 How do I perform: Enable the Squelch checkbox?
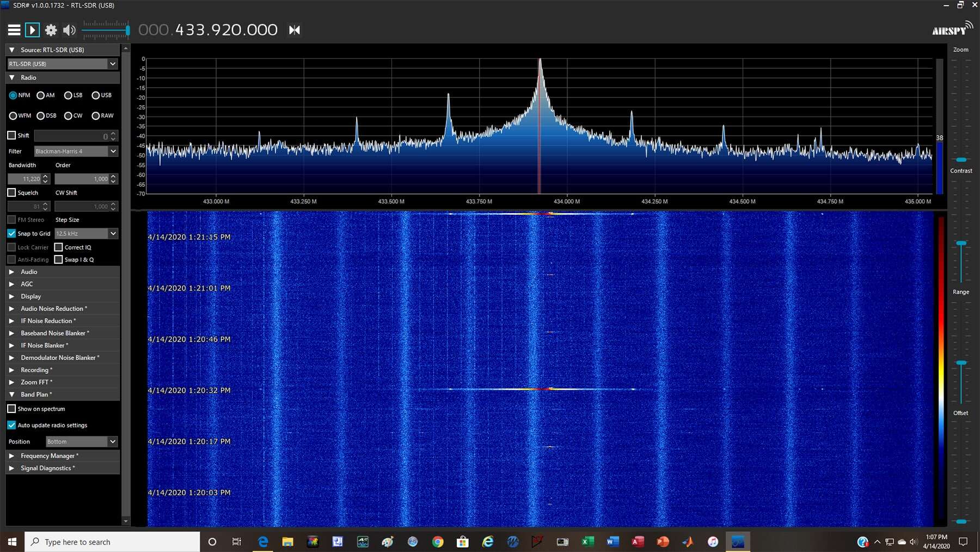point(11,192)
